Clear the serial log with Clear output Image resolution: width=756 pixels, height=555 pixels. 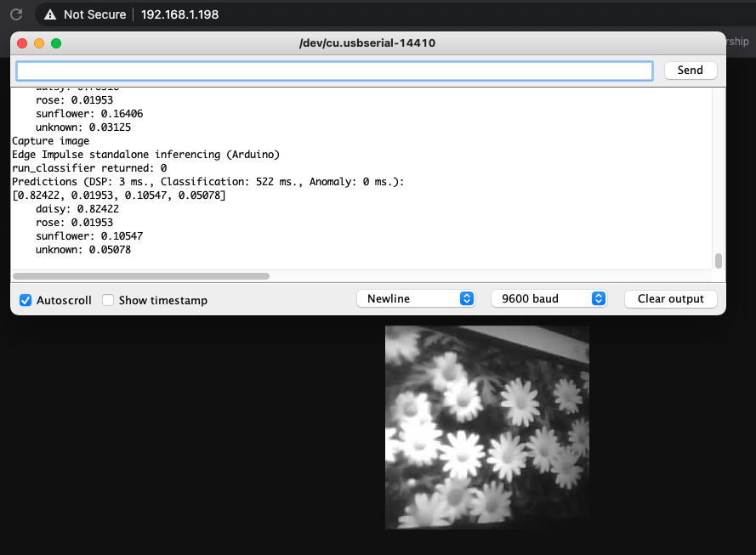(670, 298)
